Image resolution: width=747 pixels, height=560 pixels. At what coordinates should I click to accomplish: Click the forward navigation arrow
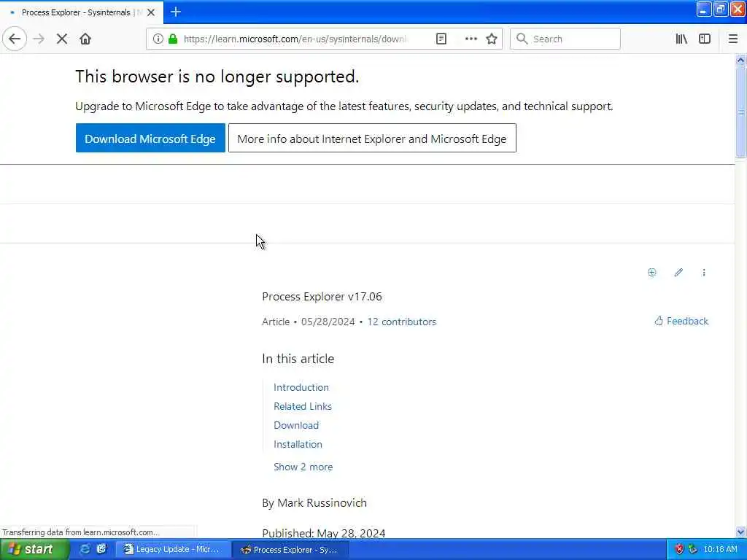click(x=39, y=39)
